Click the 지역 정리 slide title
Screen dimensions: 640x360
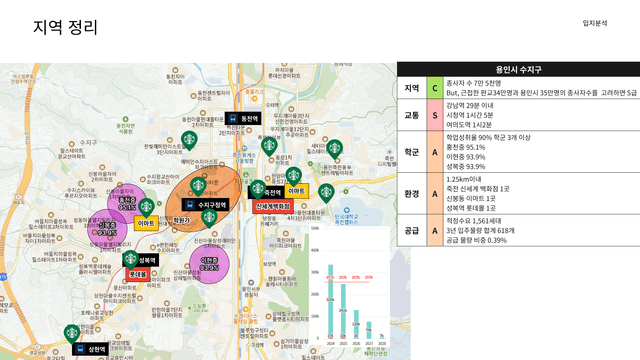(65, 27)
